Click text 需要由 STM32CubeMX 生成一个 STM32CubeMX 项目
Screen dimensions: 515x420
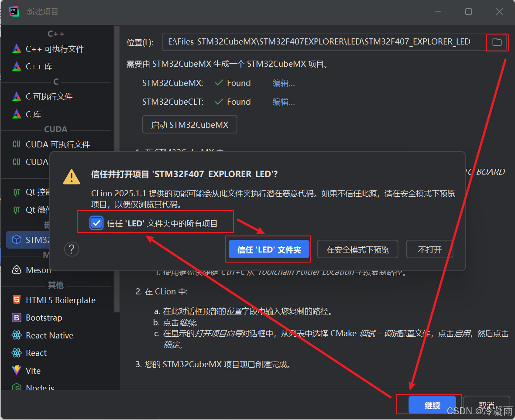point(228,64)
